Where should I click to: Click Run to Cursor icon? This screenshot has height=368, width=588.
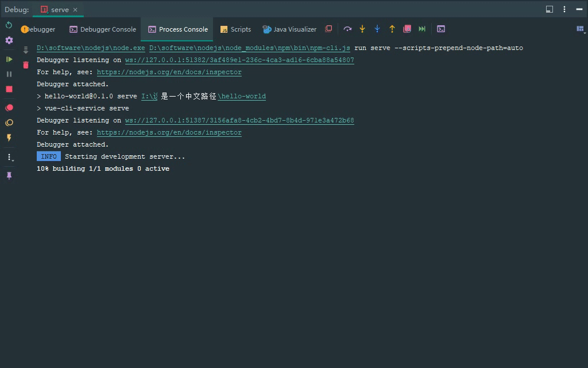click(422, 29)
